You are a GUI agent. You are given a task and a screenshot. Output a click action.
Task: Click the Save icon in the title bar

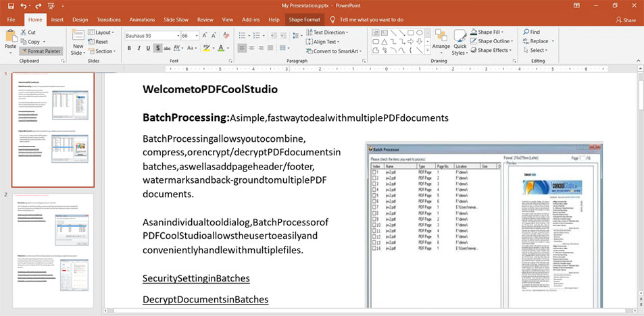(10, 6)
